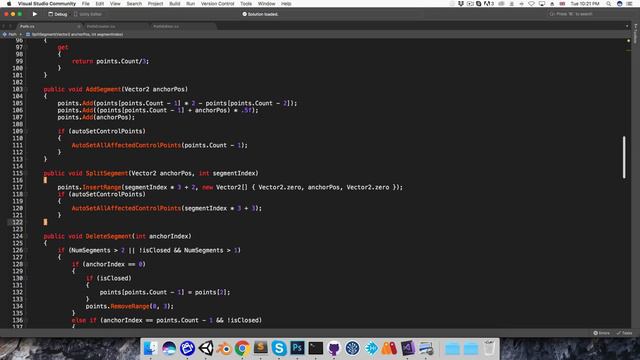
Task: Open Preview from the Dock
Action: click(x=426, y=348)
